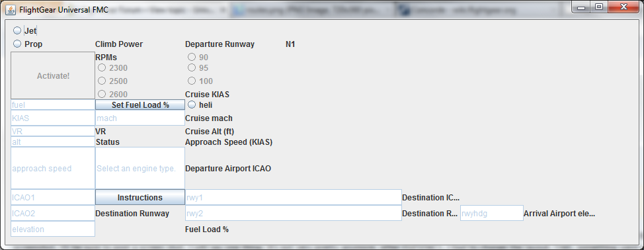Screen dimensions: 644x250
Task: Click the truncated Destination IC... label
Action: tap(431, 198)
